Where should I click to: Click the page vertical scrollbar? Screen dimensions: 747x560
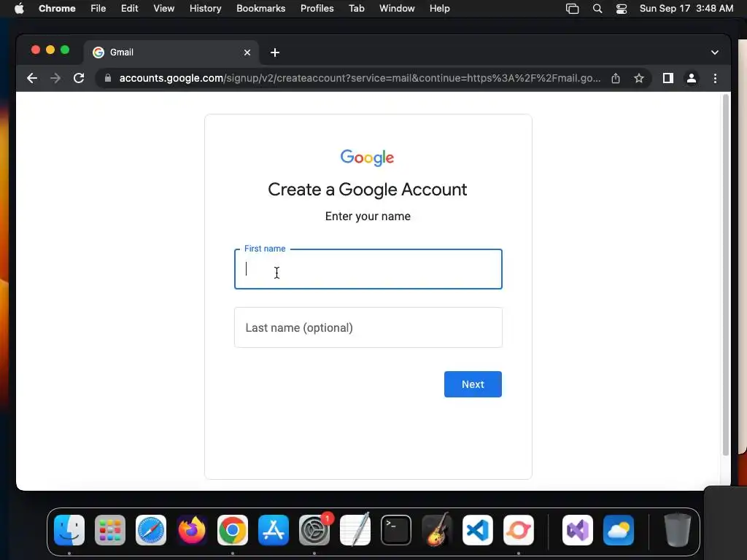point(726,275)
